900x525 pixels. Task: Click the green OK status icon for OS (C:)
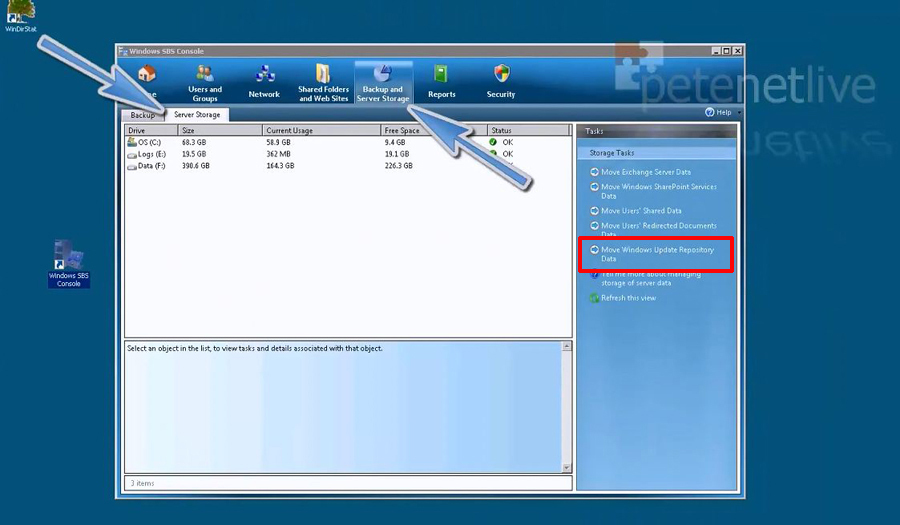[x=492, y=142]
